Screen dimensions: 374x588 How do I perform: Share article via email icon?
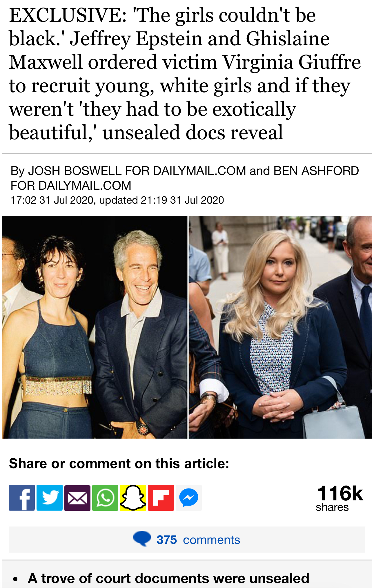pyautogui.click(x=77, y=497)
